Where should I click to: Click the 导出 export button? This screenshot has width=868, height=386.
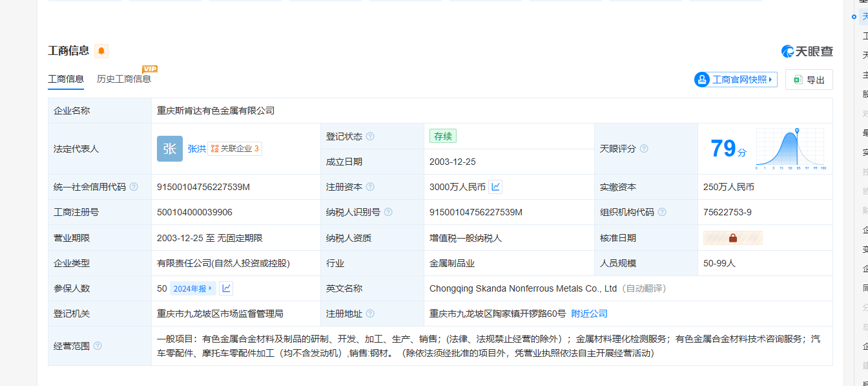point(809,80)
